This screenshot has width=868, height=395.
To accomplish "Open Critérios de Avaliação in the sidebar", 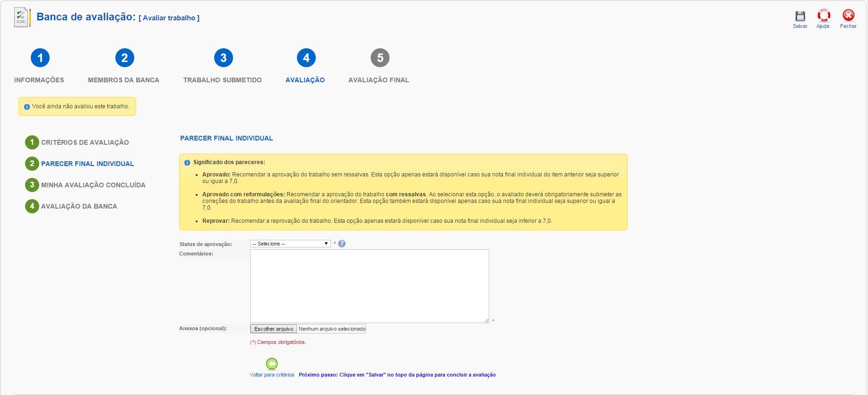I will click(x=85, y=142).
